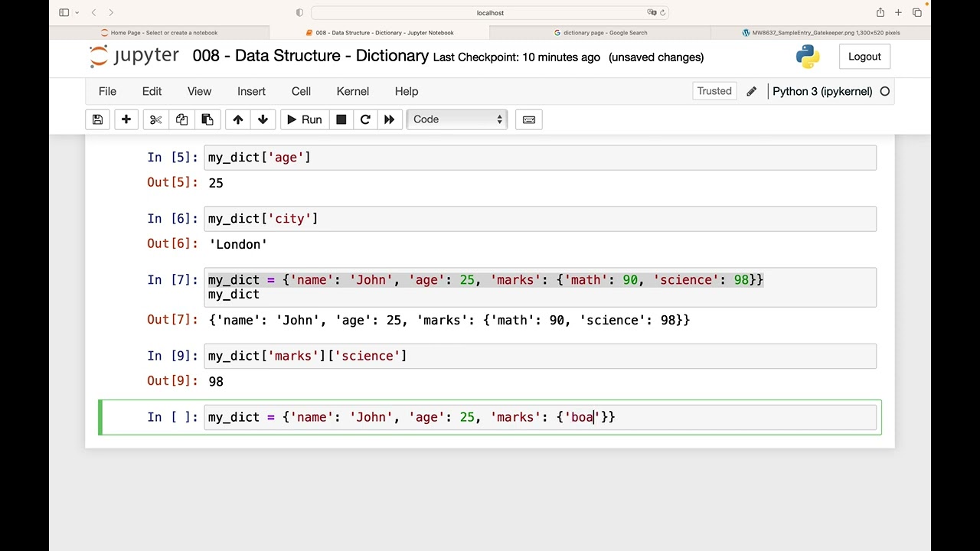This screenshot has height=551, width=980.
Task: Open the Safari share icon
Action: (880, 12)
